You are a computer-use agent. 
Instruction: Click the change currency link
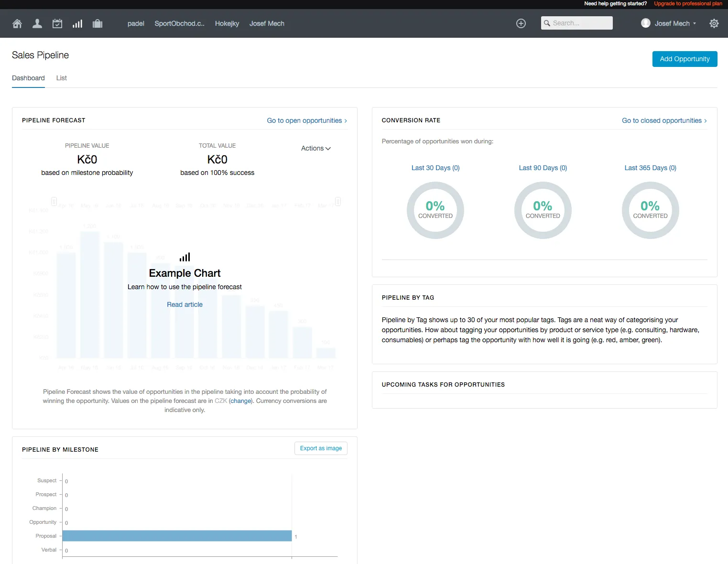241,401
